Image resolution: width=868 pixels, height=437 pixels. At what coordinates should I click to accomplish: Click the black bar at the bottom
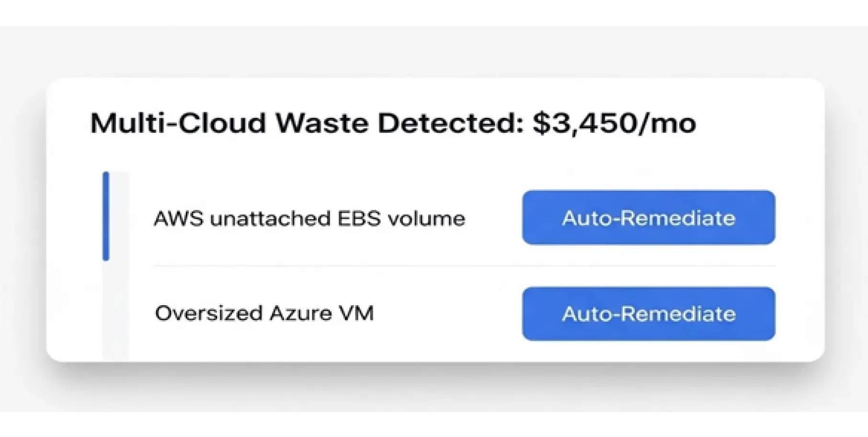[x=434, y=425]
